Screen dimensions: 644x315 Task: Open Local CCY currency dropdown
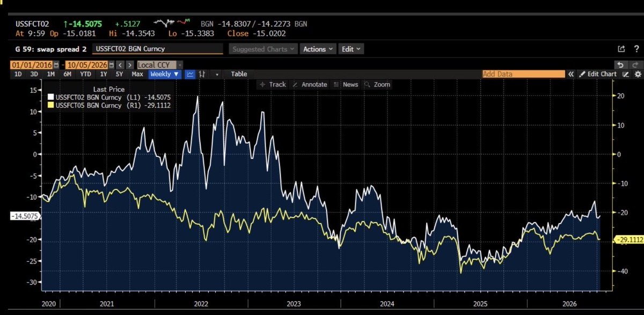pos(160,65)
